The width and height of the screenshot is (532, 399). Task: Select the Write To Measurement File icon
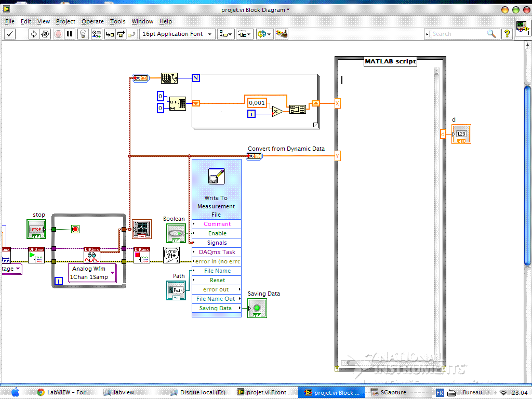point(217,176)
